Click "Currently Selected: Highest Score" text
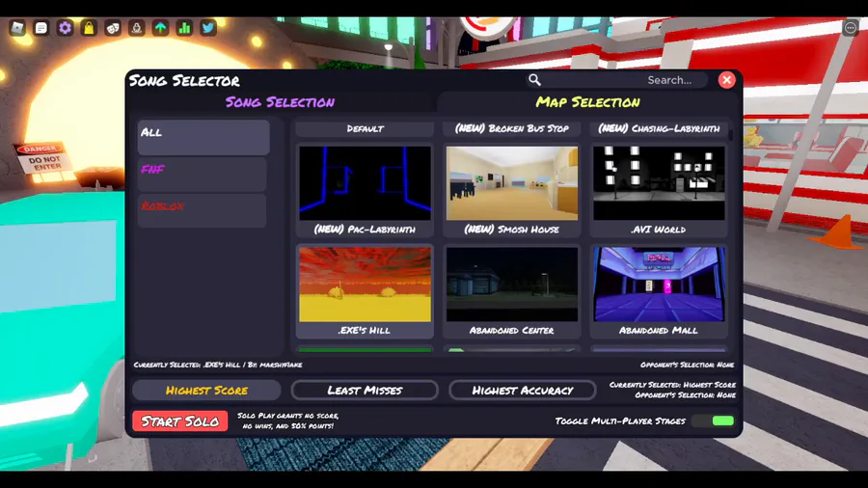 coord(672,385)
